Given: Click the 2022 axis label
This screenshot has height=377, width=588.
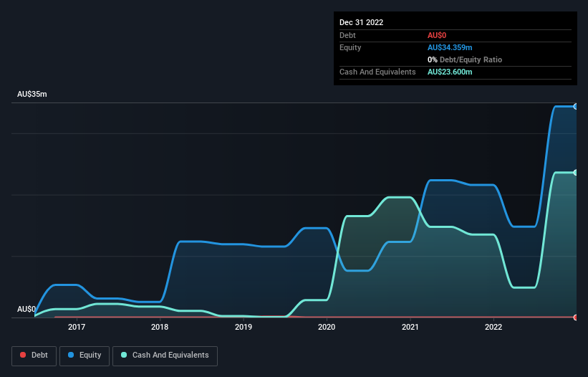Looking at the screenshot, I should [493, 327].
